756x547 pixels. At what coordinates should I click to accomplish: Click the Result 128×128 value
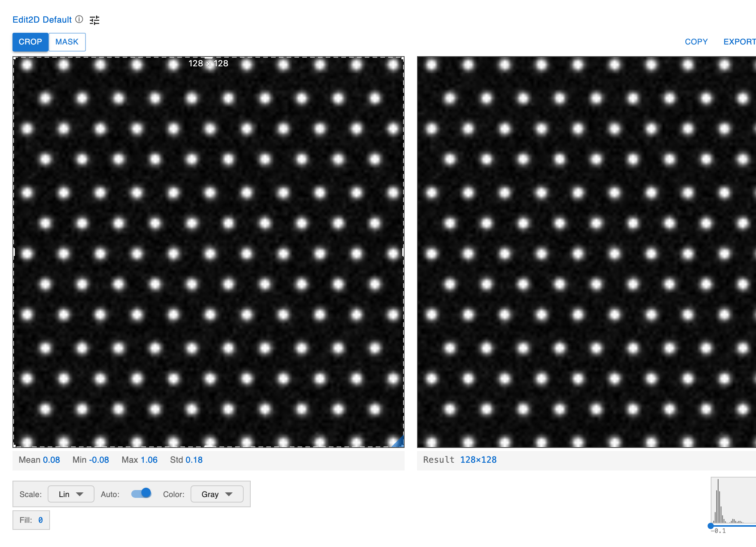tap(478, 460)
